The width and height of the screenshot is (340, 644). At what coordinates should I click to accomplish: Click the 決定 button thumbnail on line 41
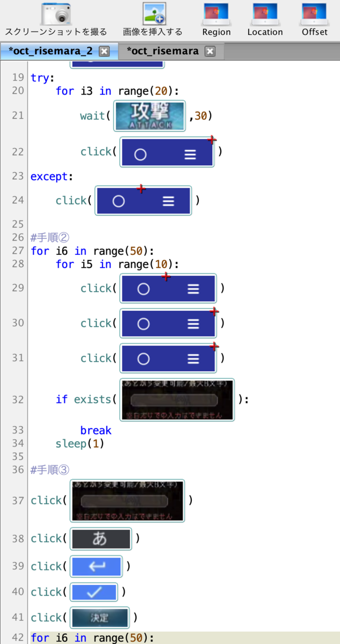(100, 618)
